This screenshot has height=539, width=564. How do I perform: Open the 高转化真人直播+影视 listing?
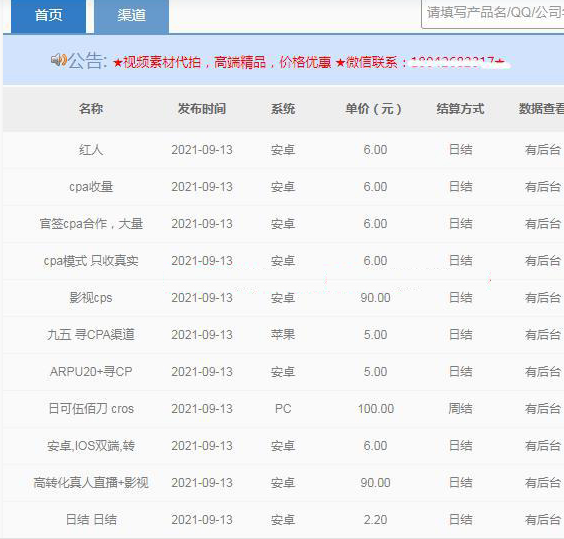(91, 483)
